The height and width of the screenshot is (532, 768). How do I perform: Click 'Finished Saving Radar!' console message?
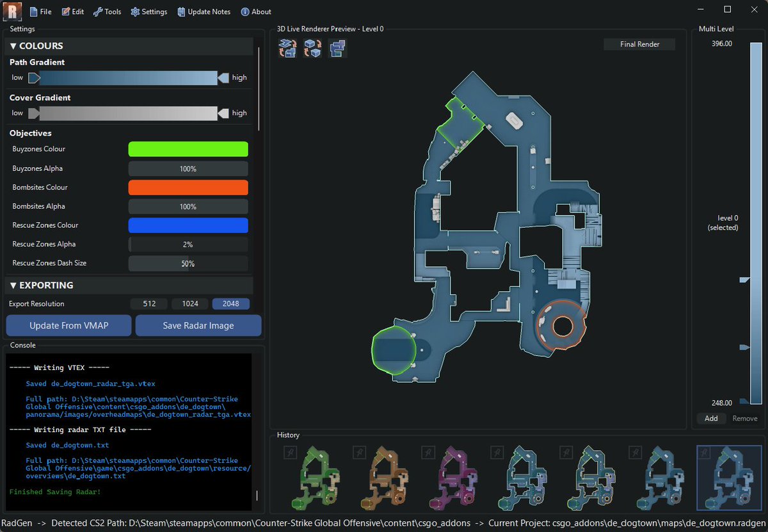pos(55,492)
